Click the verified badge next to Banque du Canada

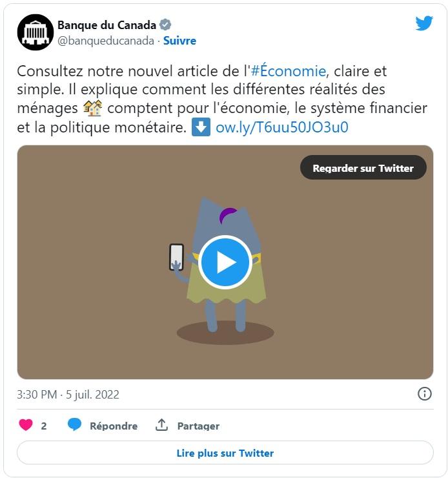pos(165,25)
